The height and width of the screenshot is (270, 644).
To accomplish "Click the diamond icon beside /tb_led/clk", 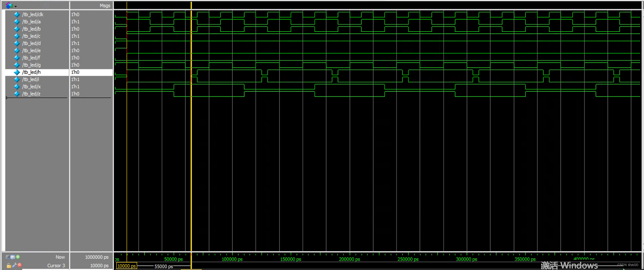I will pos(17,15).
